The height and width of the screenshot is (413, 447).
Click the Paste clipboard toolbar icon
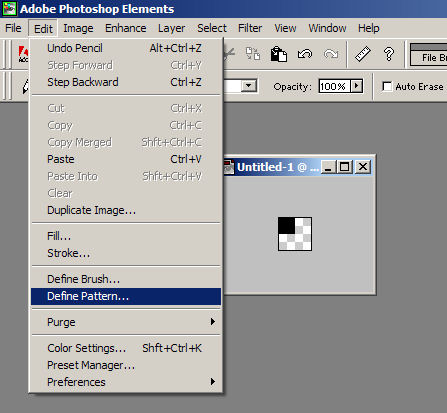(x=279, y=54)
